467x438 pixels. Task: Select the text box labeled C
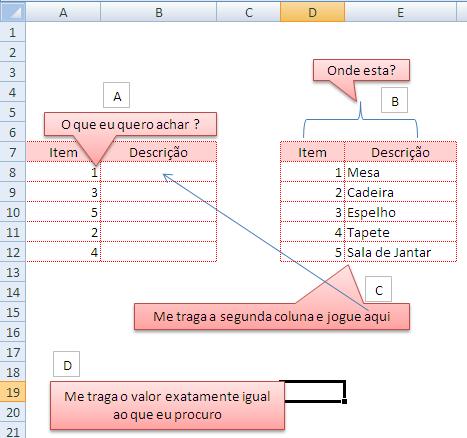click(x=379, y=289)
